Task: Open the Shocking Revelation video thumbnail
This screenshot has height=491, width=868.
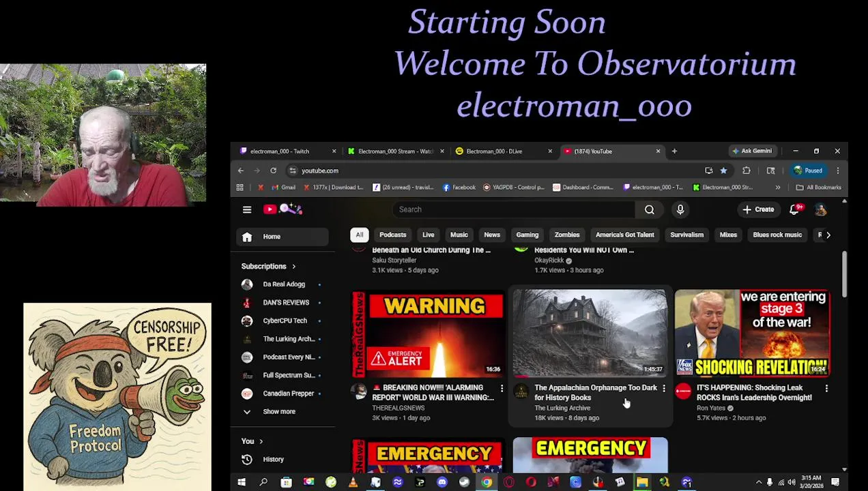Action: coord(753,334)
